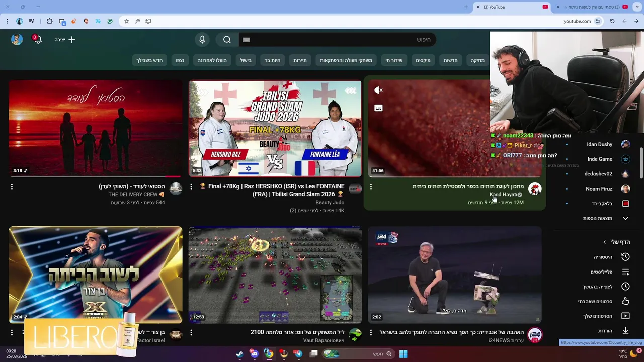
Task: Select the בישול category chip
Action: pos(246,60)
